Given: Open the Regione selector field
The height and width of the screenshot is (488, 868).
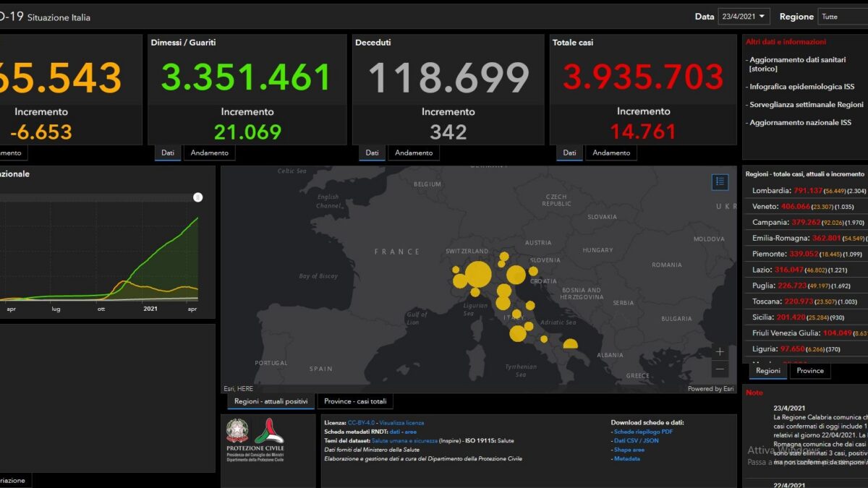Looking at the screenshot, I should (x=843, y=16).
